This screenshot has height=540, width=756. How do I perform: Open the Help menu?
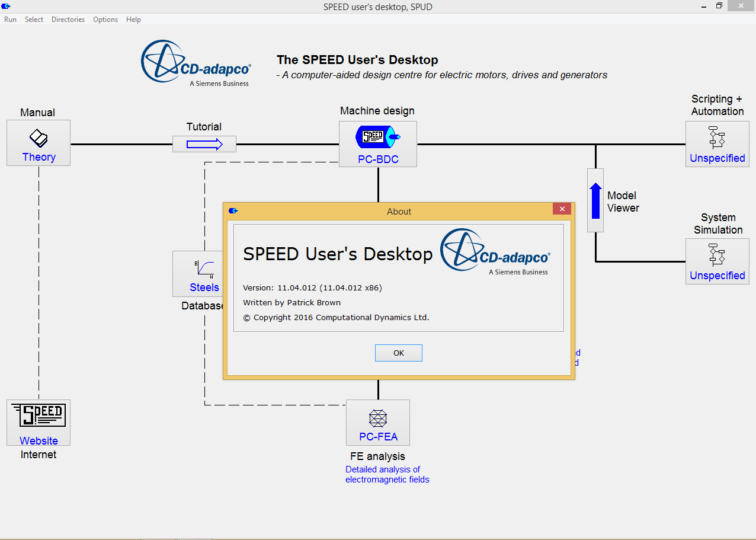tap(133, 20)
